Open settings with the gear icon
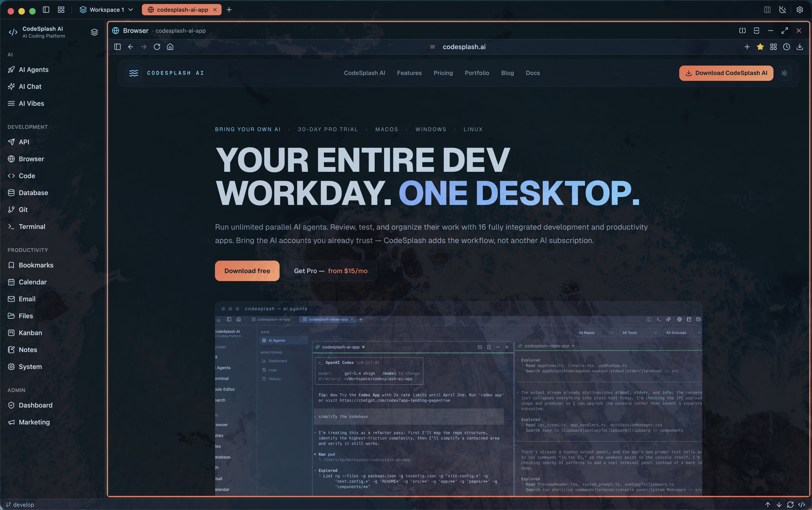 coord(800,10)
